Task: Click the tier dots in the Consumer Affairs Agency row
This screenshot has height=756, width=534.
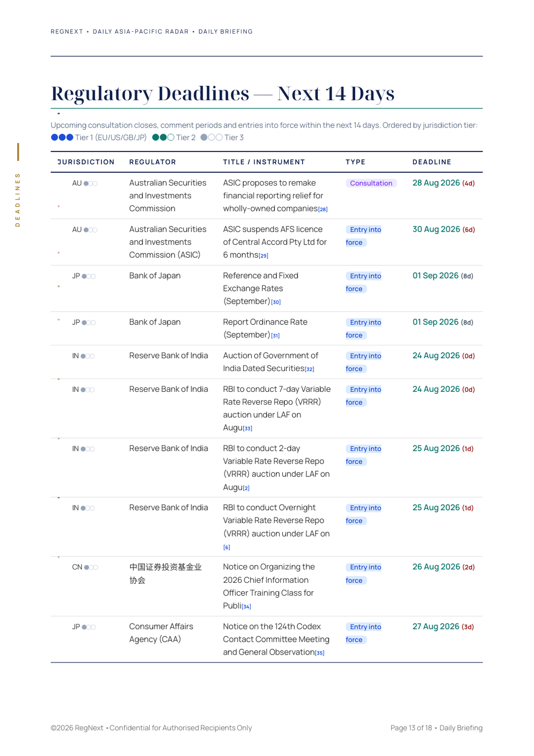Action: (89, 627)
